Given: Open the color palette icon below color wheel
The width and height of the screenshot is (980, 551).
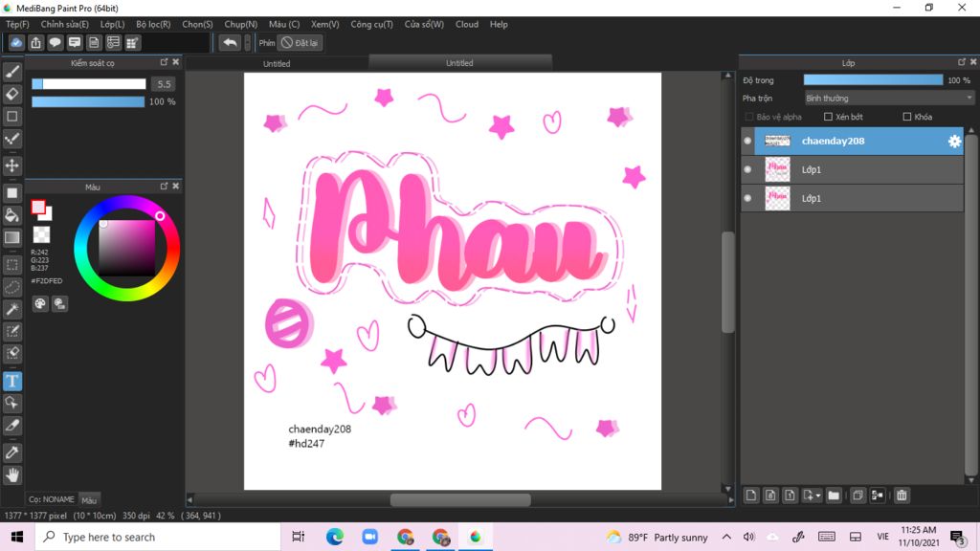Looking at the screenshot, I should tap(40, 303).
